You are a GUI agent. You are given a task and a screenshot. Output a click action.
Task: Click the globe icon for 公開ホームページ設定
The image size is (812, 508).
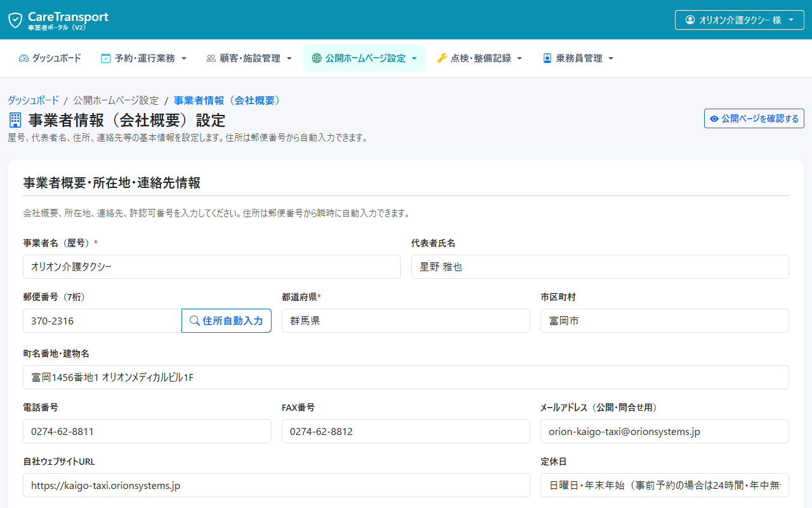[317, 58]
